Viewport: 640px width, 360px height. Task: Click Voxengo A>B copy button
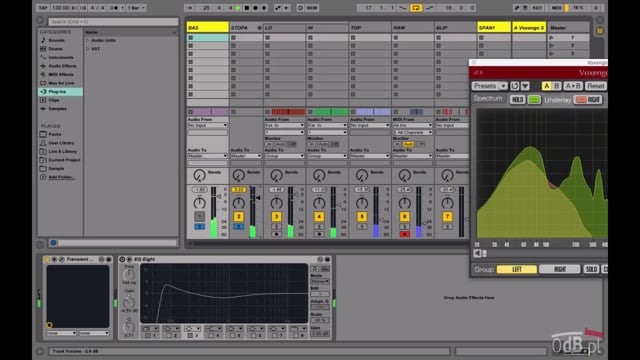click(x=573, y=86)
